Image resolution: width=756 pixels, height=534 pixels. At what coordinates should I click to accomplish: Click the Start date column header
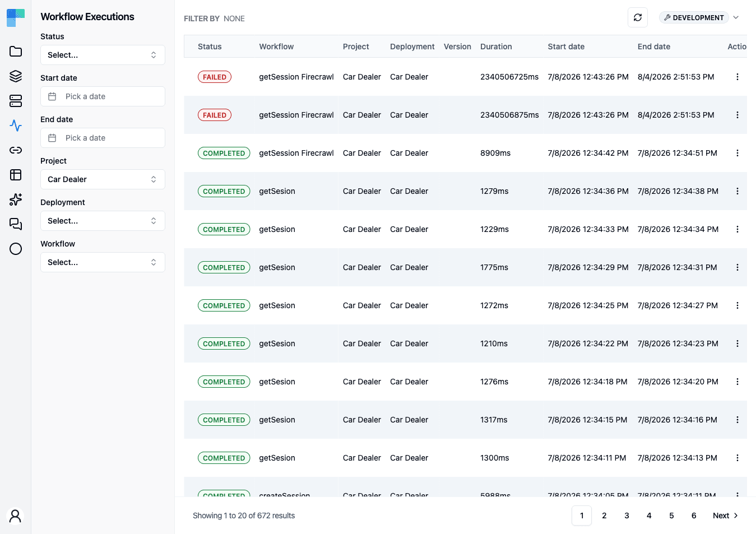(566, 47)
